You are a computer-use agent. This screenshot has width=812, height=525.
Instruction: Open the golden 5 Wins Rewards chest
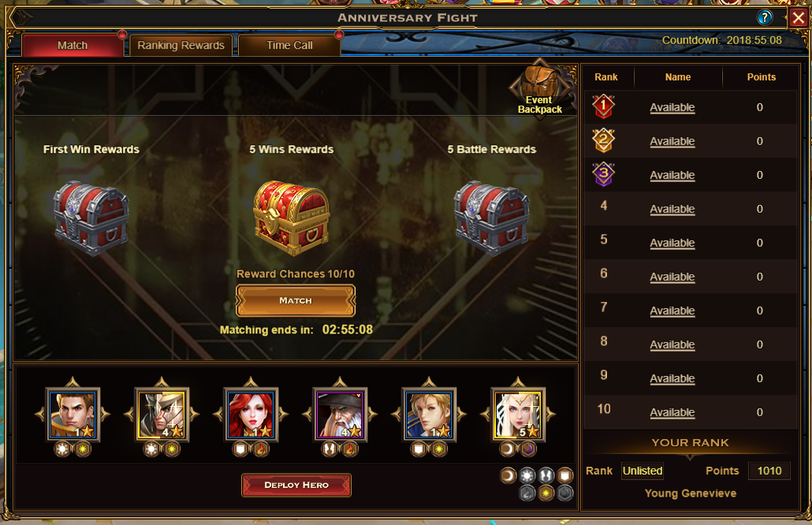[291, 218]
